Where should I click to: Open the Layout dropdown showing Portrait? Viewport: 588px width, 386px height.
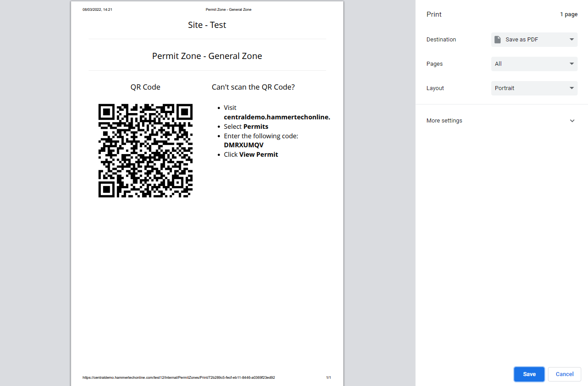(534, 88)
